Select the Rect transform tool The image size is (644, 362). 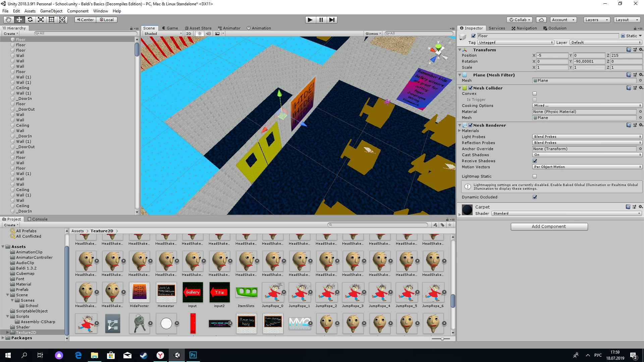pyautogui.click(x=51, y=20)
